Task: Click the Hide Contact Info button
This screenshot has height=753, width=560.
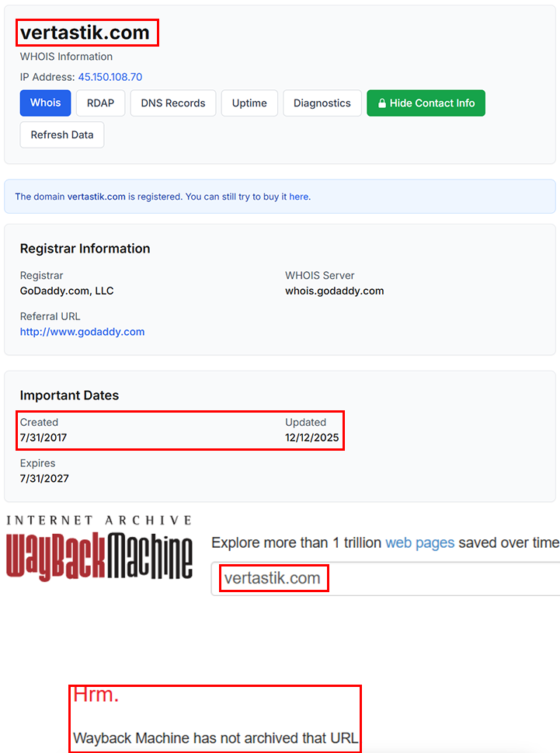Action: (x=426, y=103)
